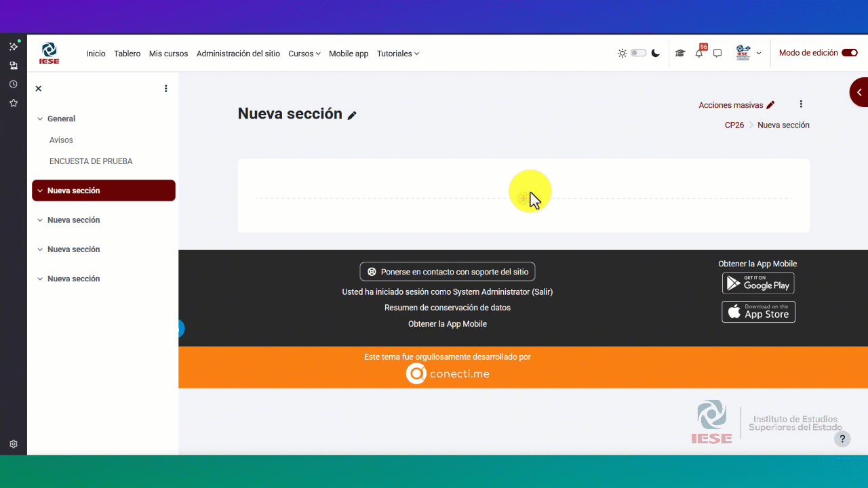This screenshot has height=488, width=868.
Task: Expand the user account dropdown chevron
Action: coord(759,53)
